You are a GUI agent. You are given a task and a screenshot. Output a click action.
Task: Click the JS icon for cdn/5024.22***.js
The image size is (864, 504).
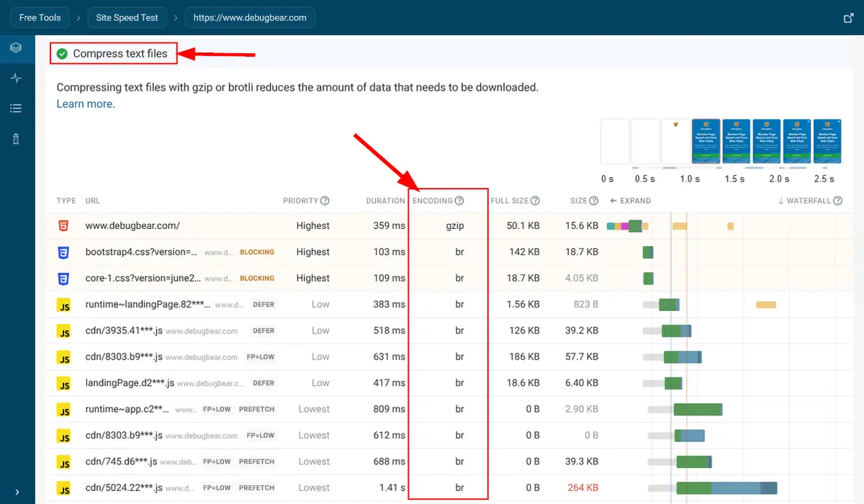coord(64,488)
